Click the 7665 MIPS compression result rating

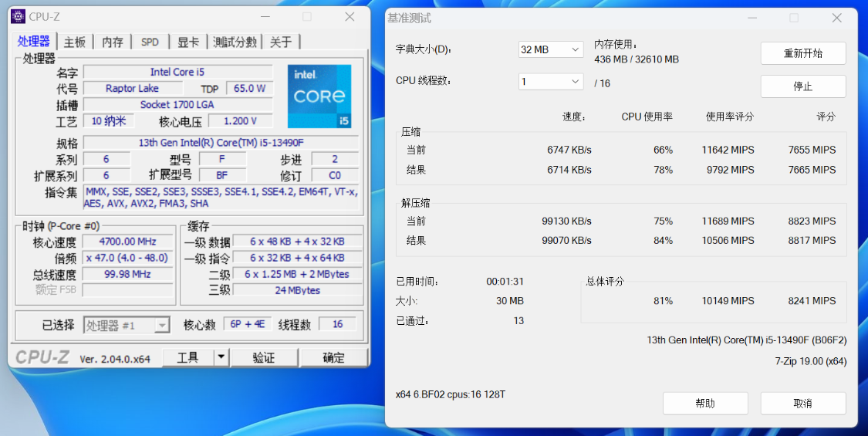(812, 170)
